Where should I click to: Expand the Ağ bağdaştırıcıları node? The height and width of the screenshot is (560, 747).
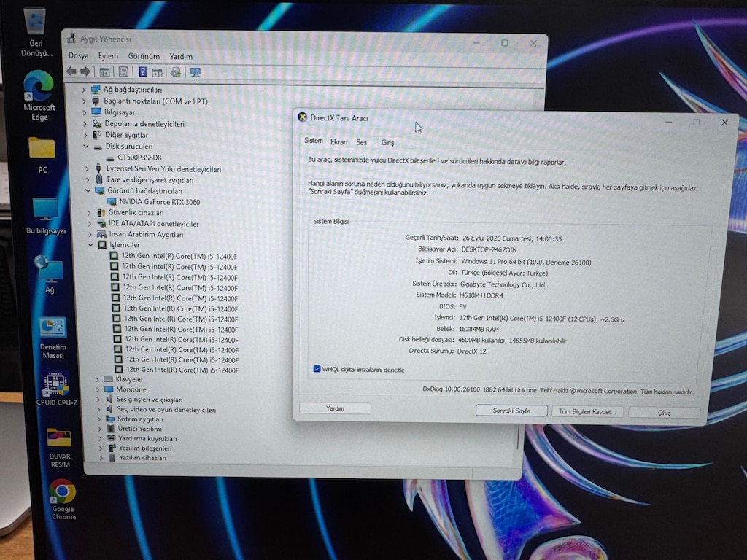pos(83,90)
